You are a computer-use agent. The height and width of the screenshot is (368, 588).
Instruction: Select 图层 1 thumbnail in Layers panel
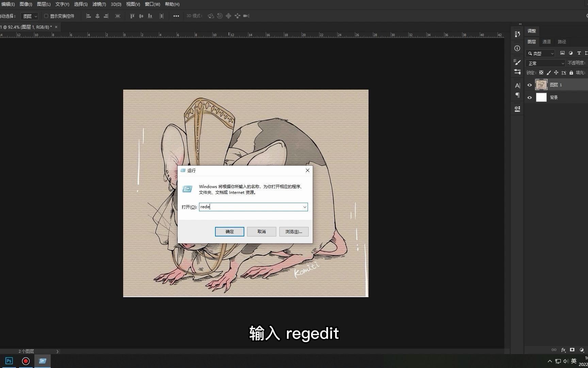click(x=541, y=85)
